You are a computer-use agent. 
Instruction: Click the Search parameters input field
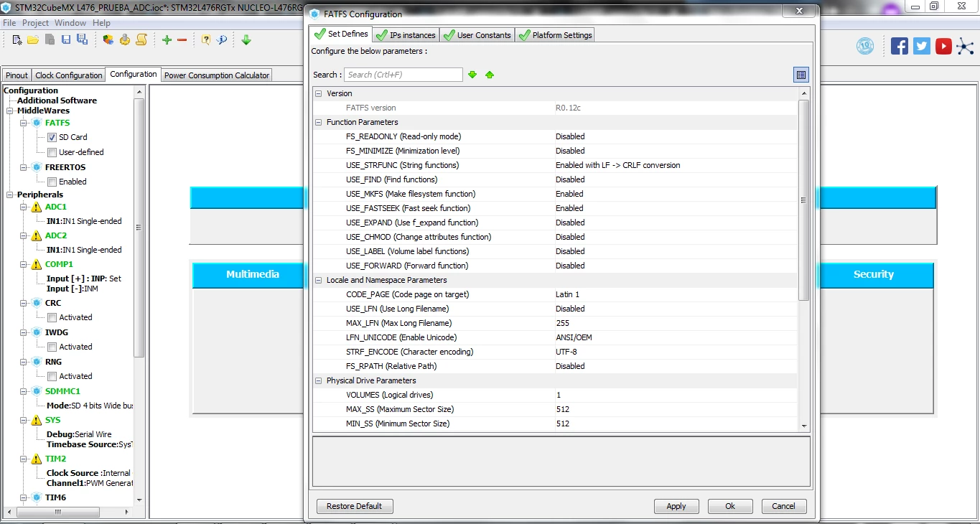click(x=403, y=75)
